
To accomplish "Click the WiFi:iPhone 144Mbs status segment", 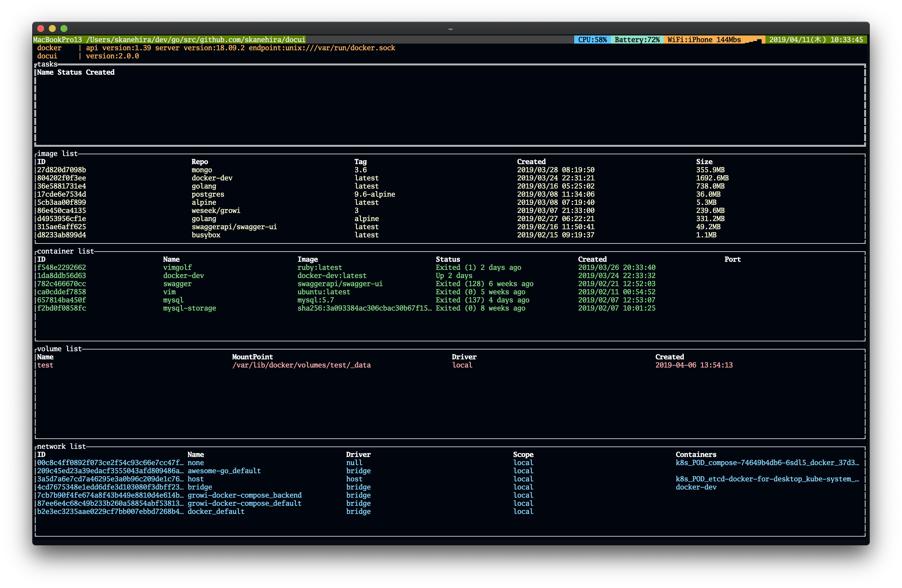I will click(x=704, y=40).
